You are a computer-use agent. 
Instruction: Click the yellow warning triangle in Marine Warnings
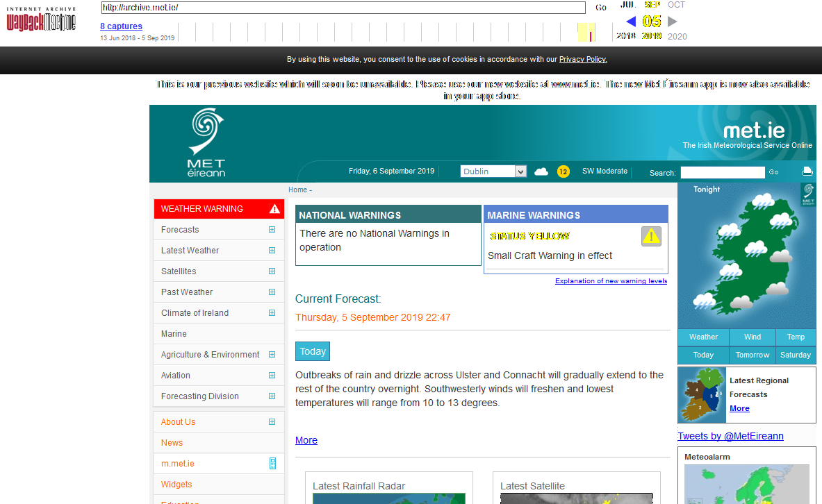tap(651, 236)
